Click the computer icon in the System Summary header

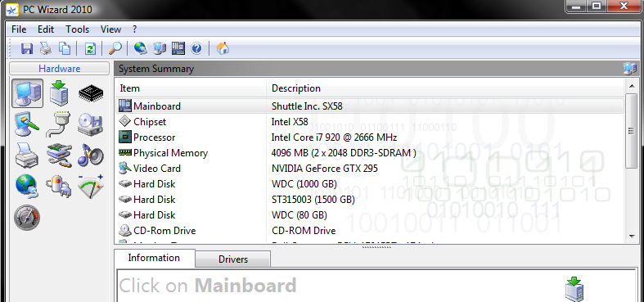click(629, 69)
